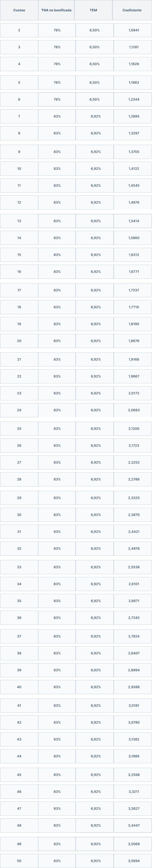Click coefficient value 1,0941
Screen dimensions: 158x868
tap(134, 30)
